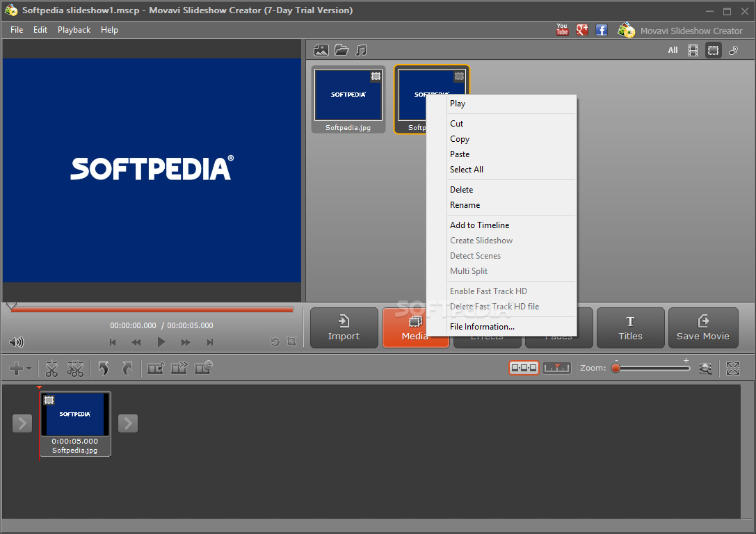Open the Help menu
The height and width of the screenshot is (534, 756).
point(109,30)
